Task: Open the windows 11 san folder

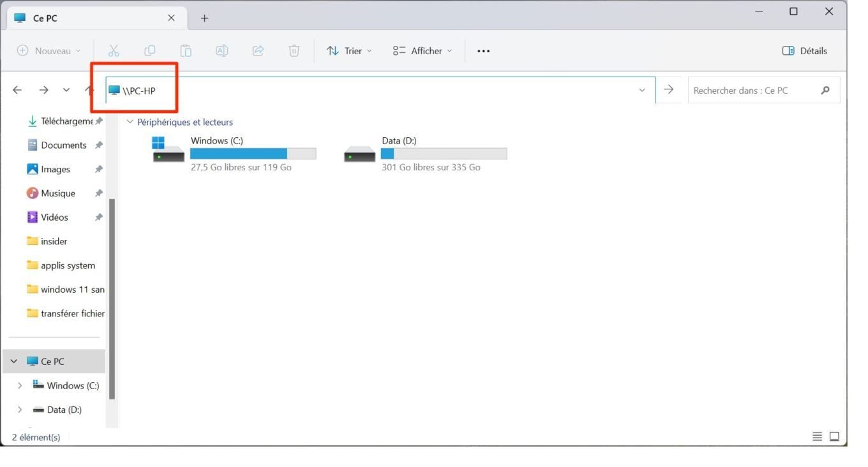Action: [66, 290]
